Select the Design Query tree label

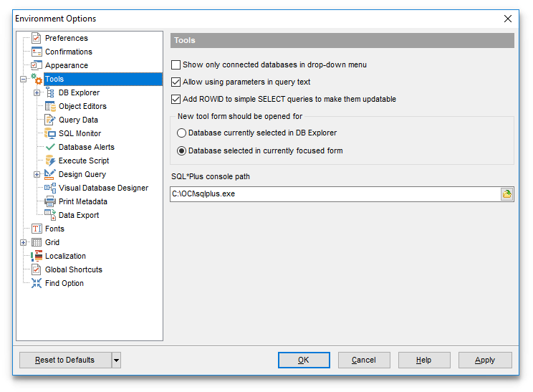pos(82,174)
